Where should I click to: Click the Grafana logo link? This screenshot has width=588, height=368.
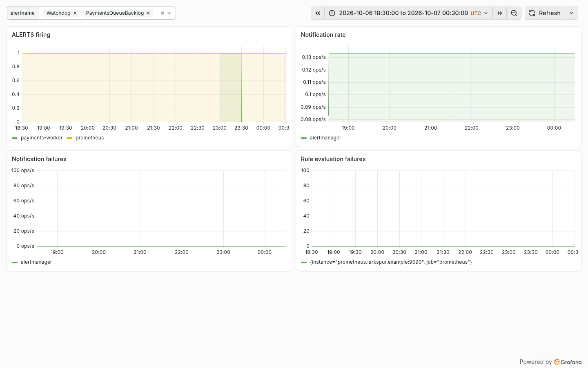pyautogui.click(x=568, y=362)
